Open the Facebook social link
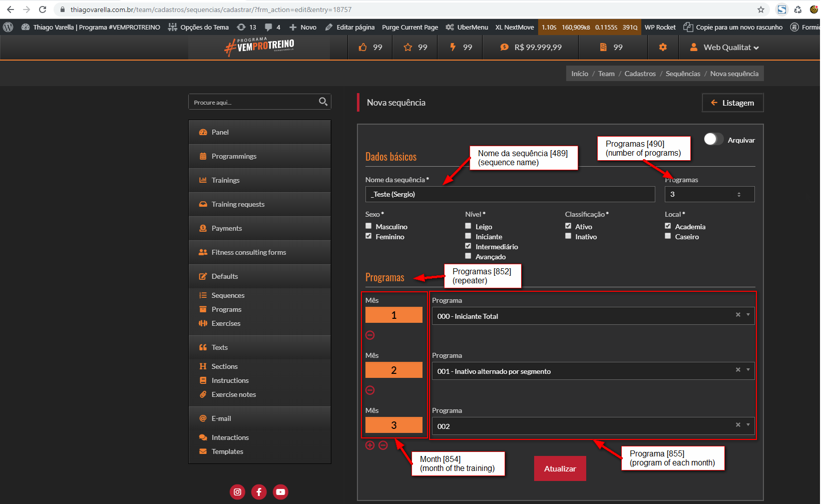The width and height of the screenshot is (827, 504). tap(259, 492)
